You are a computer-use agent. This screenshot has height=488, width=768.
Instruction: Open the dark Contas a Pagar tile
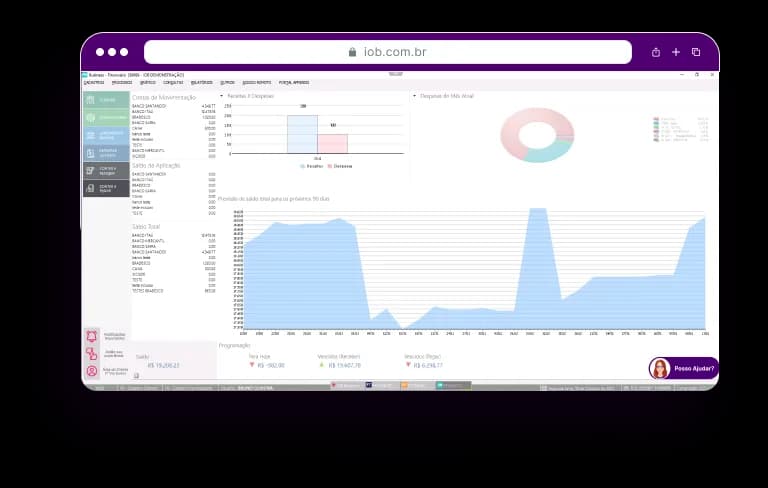pos(106,188)
